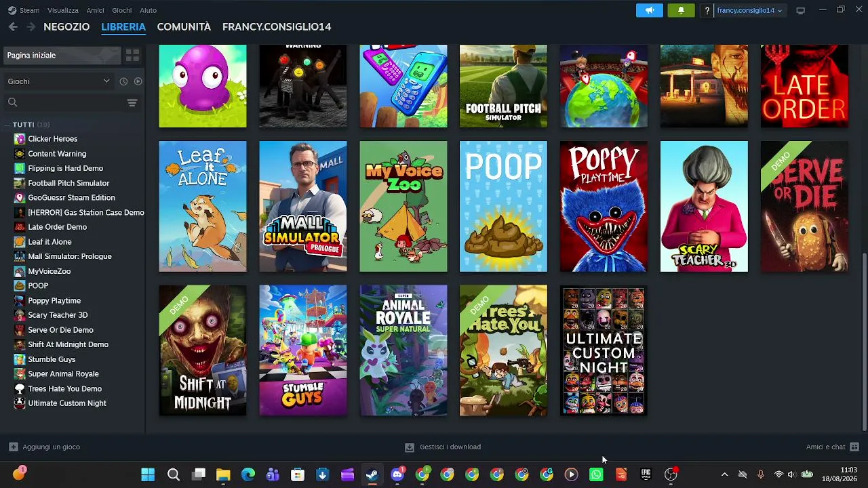The width and height of the screenshot is (868, 488).
Task: Open the Poppy Playtime cover
Action: [604, 206]
